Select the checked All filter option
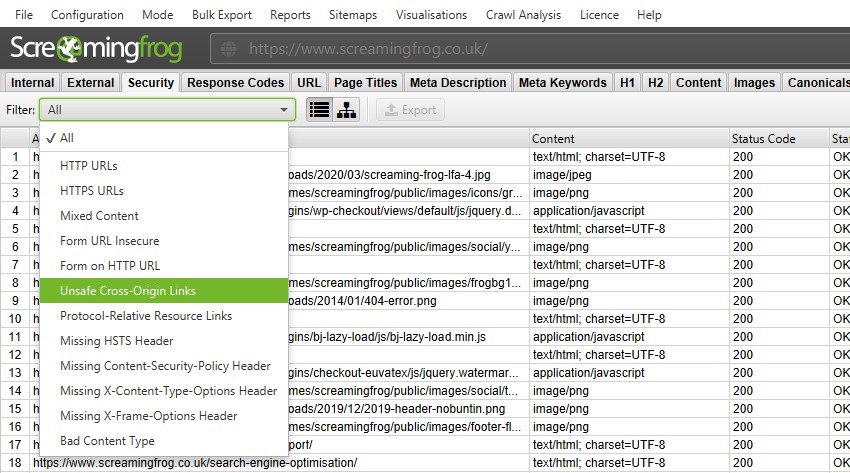 (67, 138)
